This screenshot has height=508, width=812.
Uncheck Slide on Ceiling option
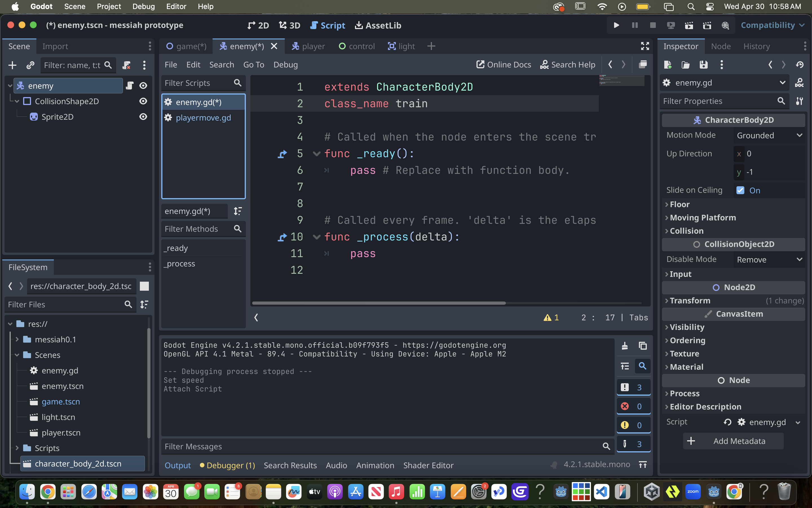[740, 190]
